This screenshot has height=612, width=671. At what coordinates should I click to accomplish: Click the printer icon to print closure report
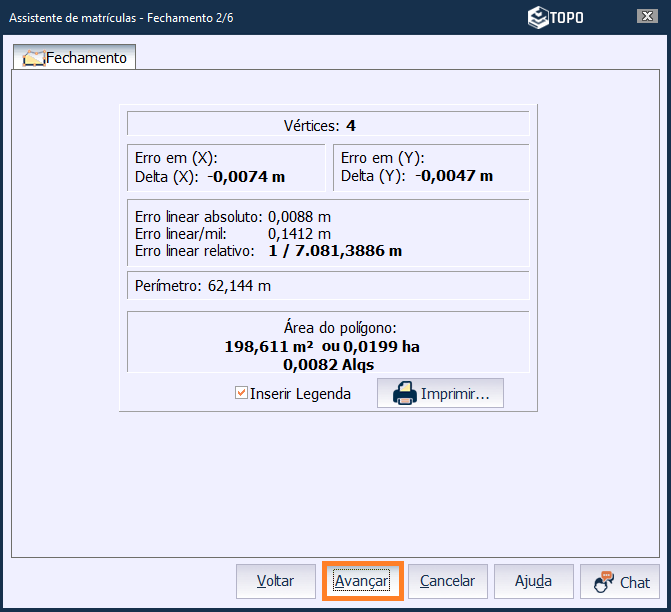tap(405, 394)
